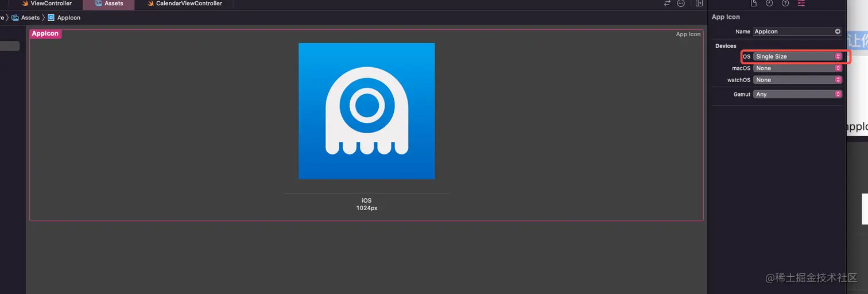Switch to the ViewController tab

point(47,3)
